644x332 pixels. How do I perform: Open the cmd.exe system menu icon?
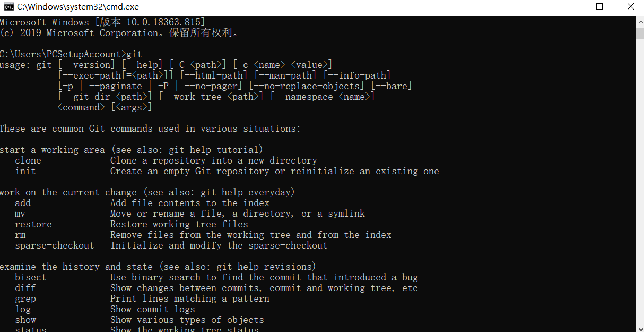click(x=8, y=7)
